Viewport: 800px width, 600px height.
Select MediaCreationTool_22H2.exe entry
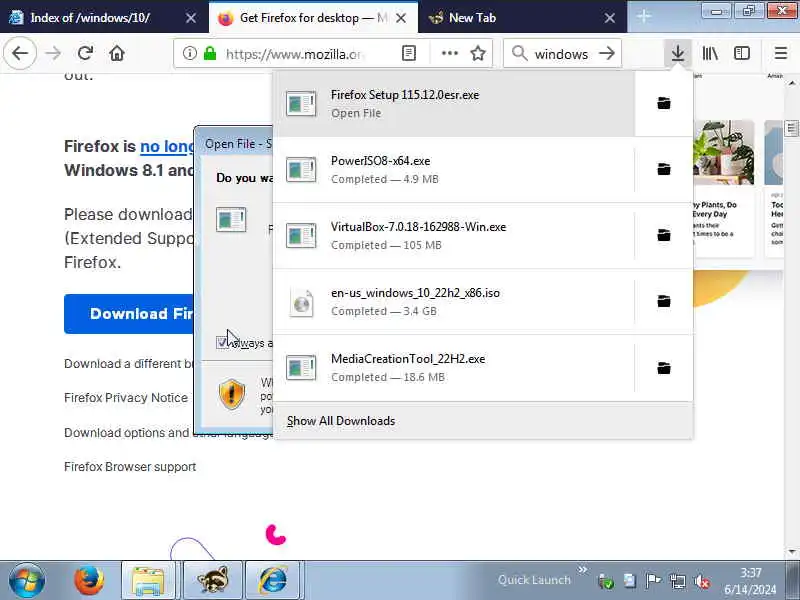pos(455,368)
